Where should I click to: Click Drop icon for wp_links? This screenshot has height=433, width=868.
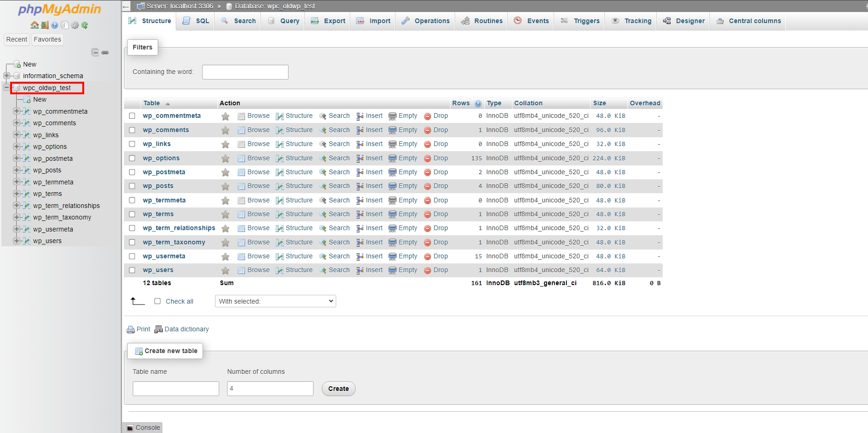pyautogui.click(x=428, y=144)
